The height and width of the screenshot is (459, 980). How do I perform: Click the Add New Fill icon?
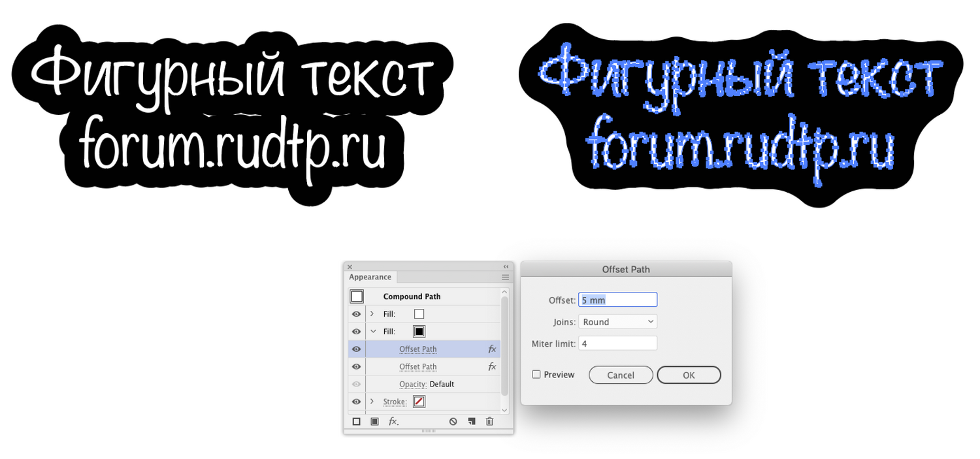(x=374, y=422)
